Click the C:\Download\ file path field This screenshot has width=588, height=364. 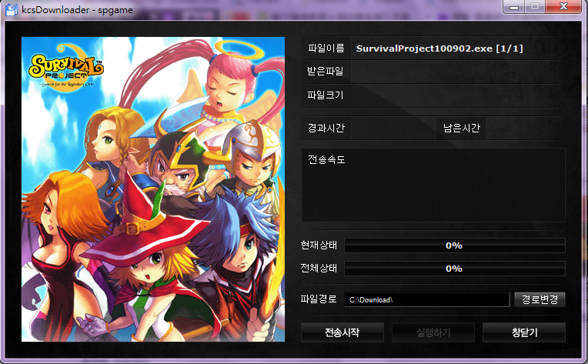427,299
